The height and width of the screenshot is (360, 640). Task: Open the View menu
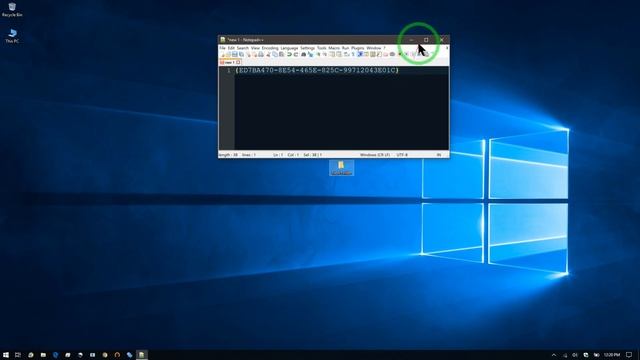[x=256, y=48]
